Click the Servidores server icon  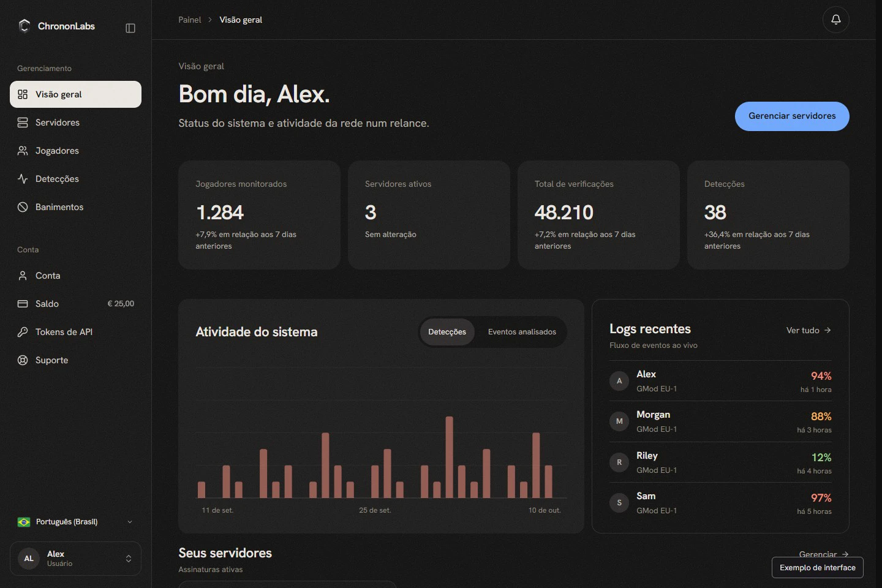23,123
